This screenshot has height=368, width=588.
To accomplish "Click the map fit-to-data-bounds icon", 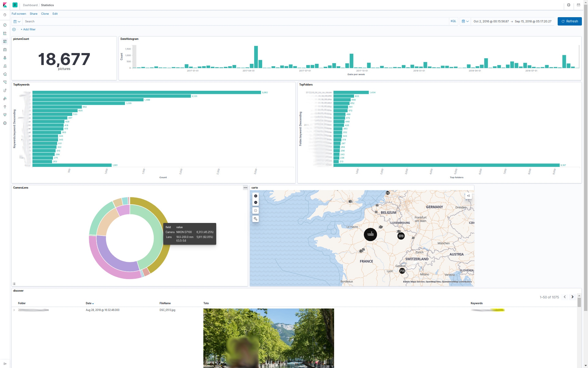I will pos(255,211).
